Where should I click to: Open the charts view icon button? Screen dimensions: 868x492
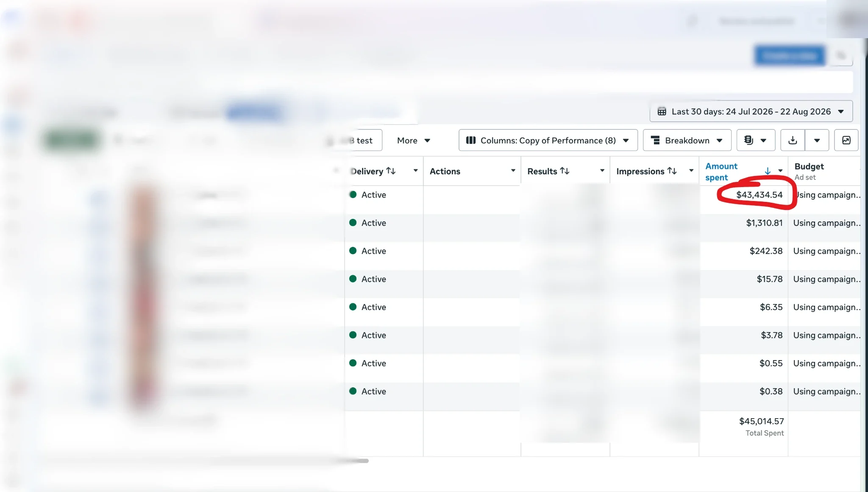pyautogui.click(x=846, y=140)
